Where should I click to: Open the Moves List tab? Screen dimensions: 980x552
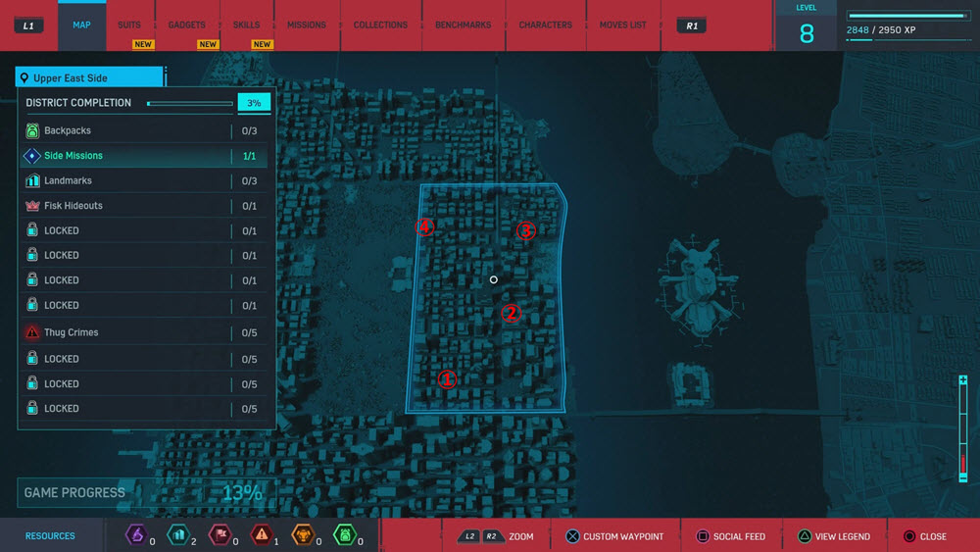click(x=622, y=25)
